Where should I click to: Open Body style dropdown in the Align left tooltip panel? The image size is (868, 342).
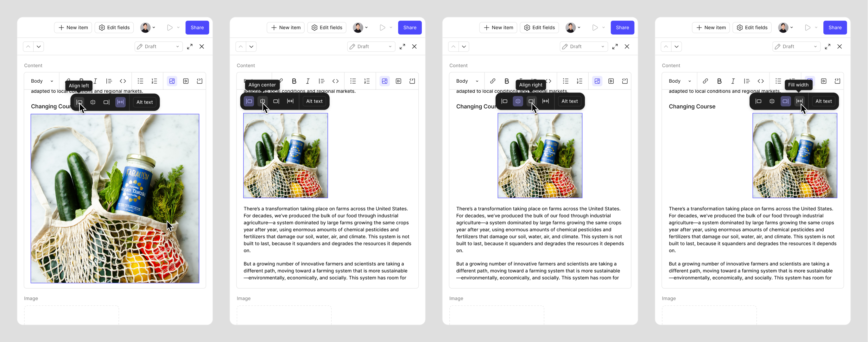(42, 81)
